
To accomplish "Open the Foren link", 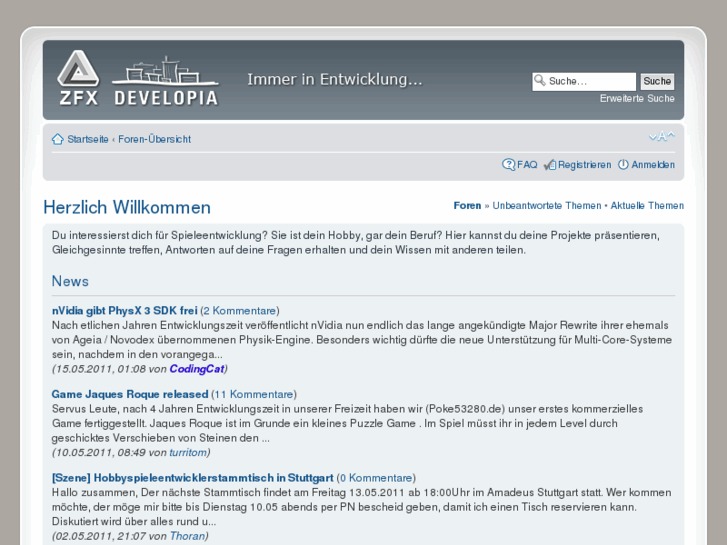I will (x=467, y=205).
